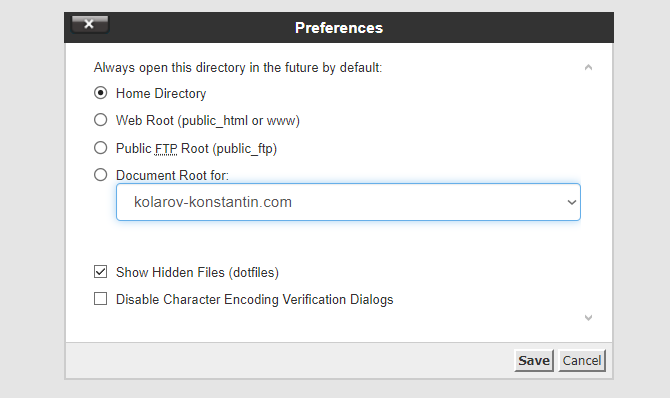Image resolution: width=670 pixels, height=398 pixels.
Task: Select Public FTP Root (public_ftp) radio
Action: pos(100,148)
